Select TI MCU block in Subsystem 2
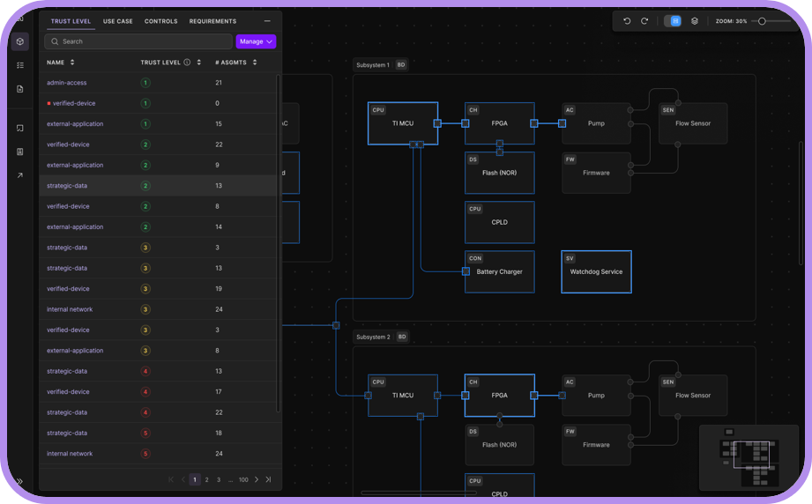This screenshot has height=504, width=812. coord(403,396)
